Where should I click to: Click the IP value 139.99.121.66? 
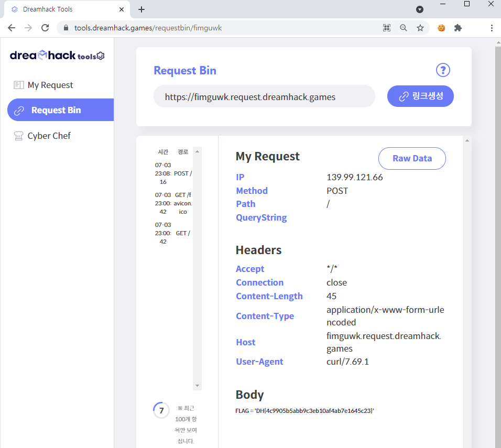point(355,177)
